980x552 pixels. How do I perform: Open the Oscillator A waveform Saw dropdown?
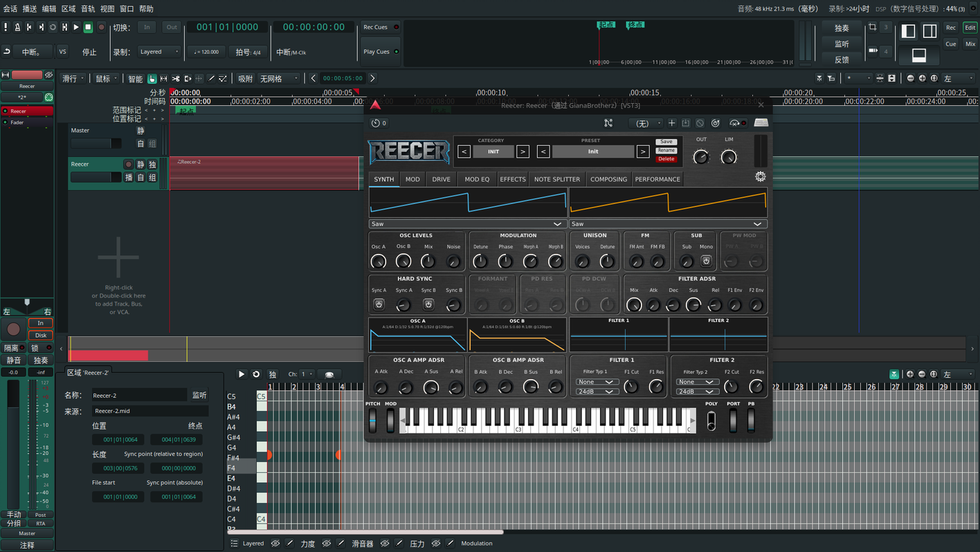point(468,224)
